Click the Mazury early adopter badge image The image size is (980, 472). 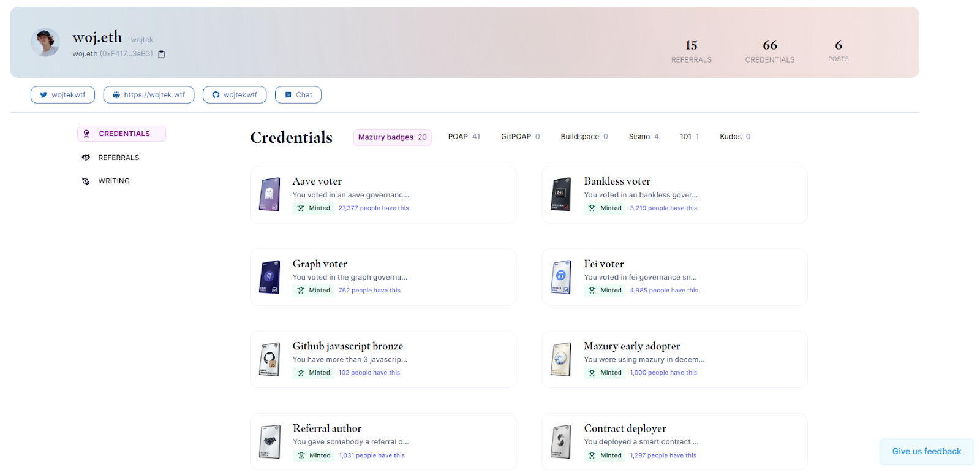tap(561, 359)
